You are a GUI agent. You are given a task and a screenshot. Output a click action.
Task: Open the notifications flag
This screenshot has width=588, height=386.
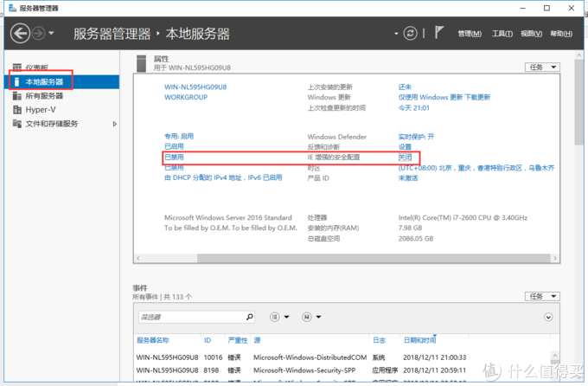click(x=438, y=32)
